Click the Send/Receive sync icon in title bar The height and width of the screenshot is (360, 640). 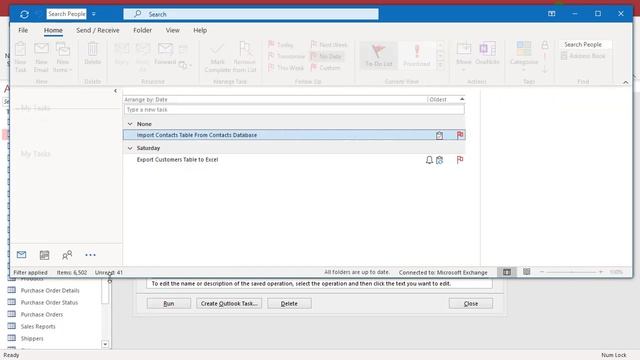(24, 14)
